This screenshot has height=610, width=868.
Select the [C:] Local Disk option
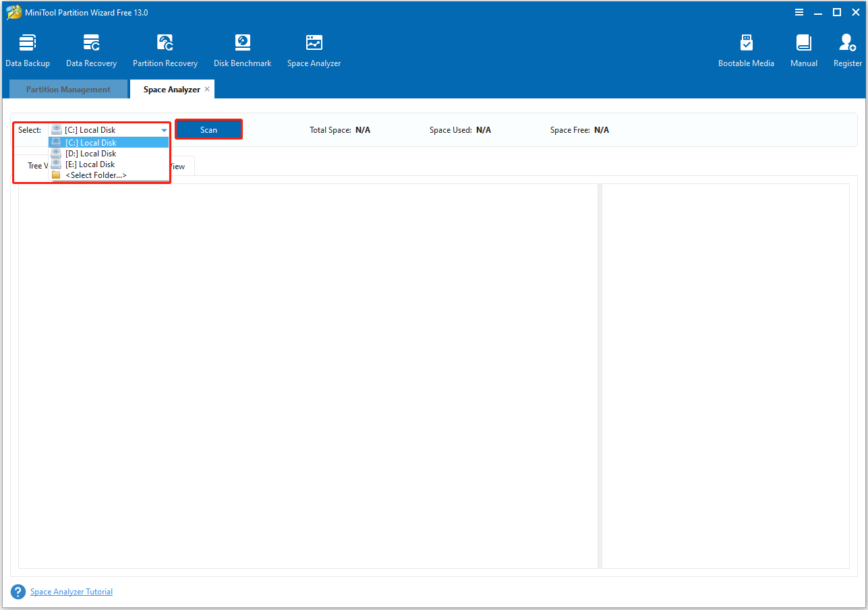pos(108,142)
